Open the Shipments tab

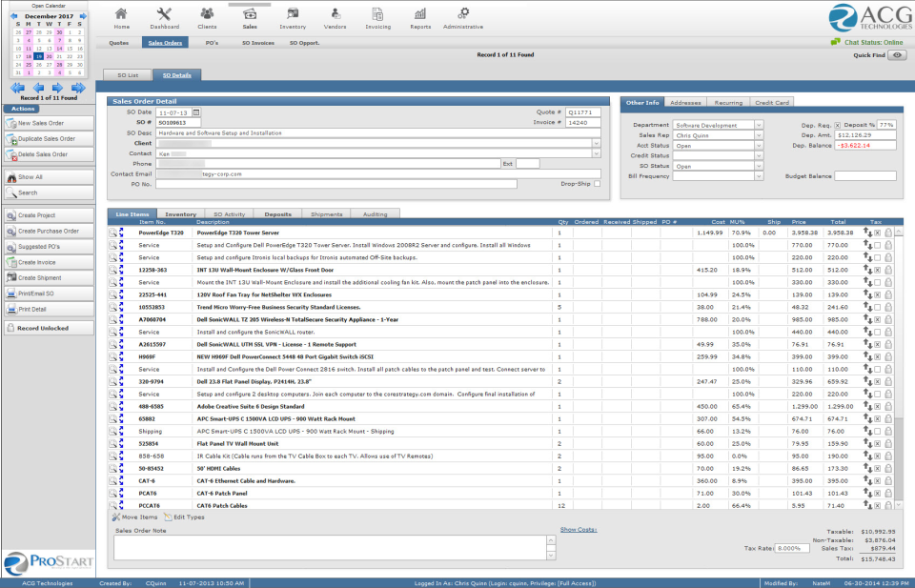tap(326, 214)
